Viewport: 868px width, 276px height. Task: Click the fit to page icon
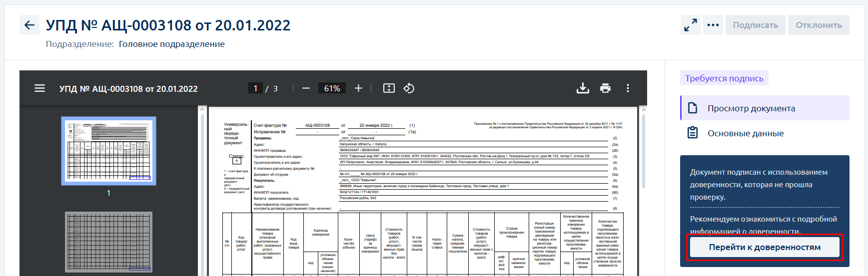389,88
